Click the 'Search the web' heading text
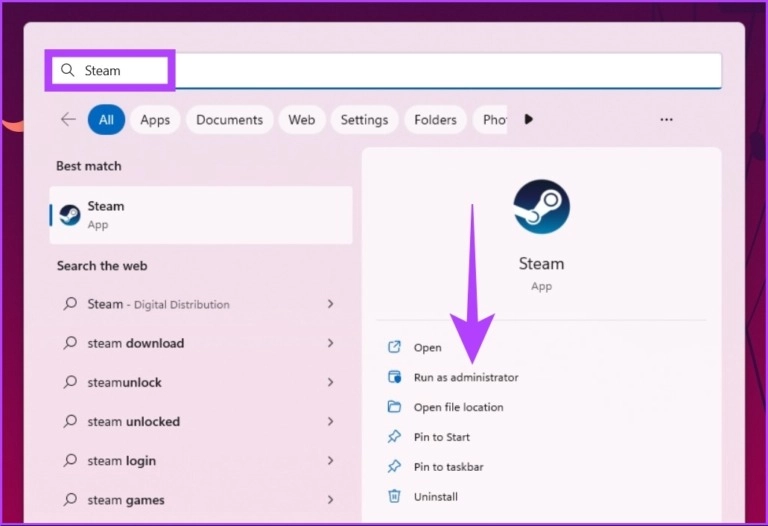The height and width of the screenshot is (526, 768). pyautogui.click(x=102, y=266)
